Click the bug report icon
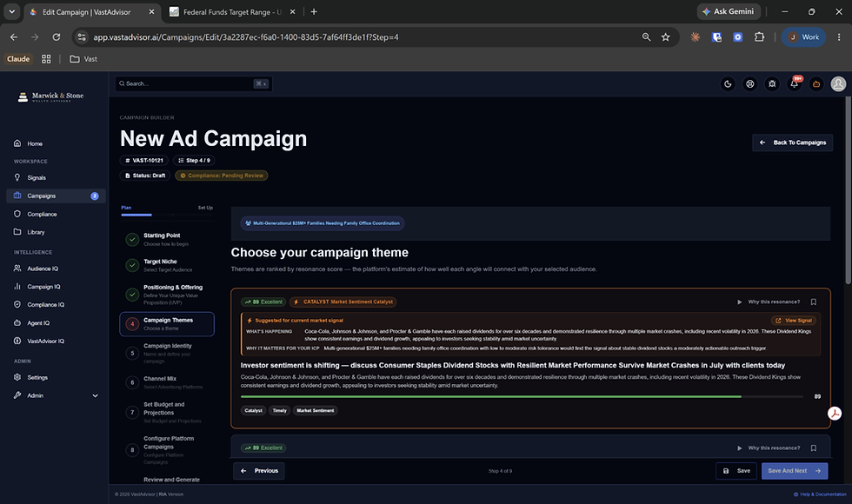The width and height of the screenshot is (852, 504). pos(772,84)
